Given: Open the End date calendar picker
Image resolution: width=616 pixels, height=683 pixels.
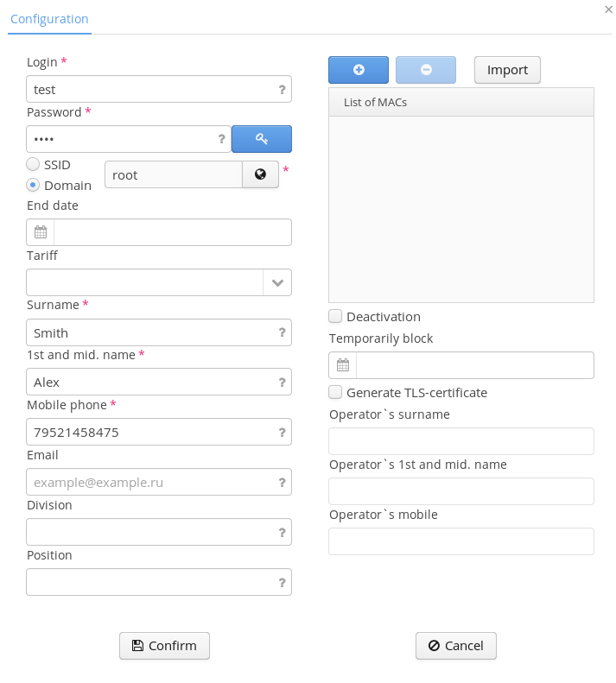Looking at the screenshot, I should (x=41, y=232).
